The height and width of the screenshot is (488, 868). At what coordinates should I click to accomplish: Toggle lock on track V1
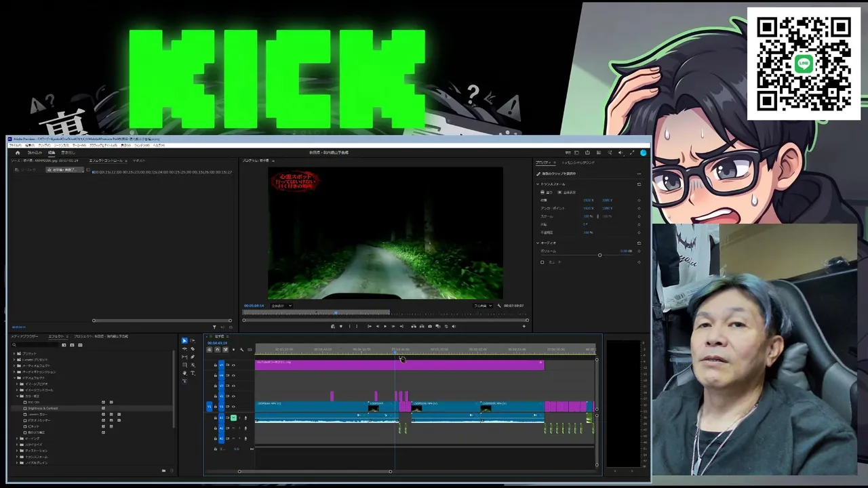point(216,407)
